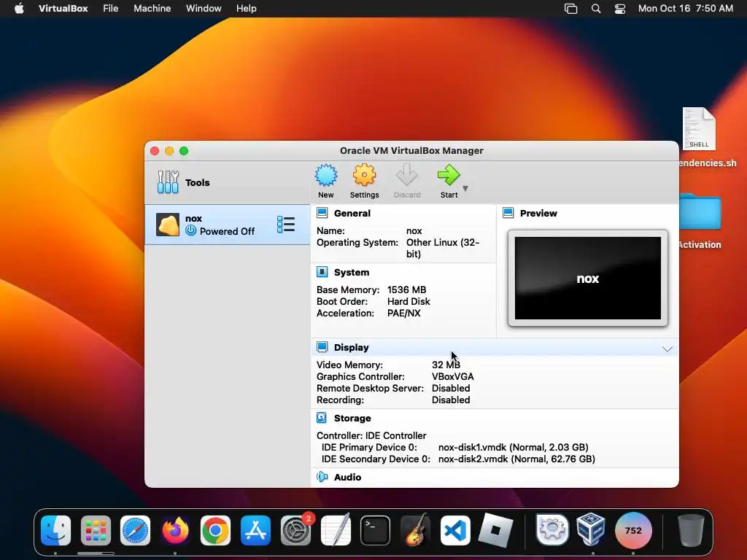The height and width of the screenshot is (560, 747).
Task: Open the Window menu
Action: (x=204, y=8)
